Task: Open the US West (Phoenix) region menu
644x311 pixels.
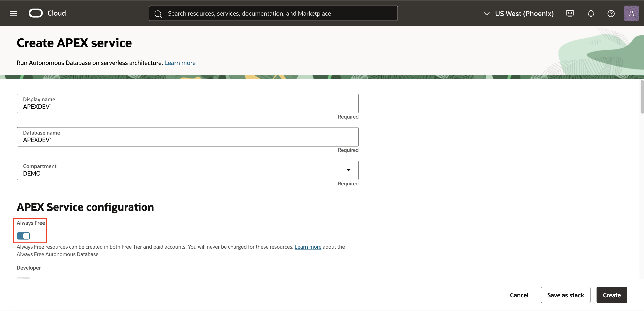Action: coord(524,13)
